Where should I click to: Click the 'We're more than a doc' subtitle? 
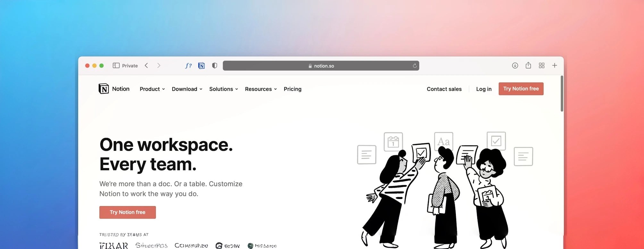pos(171,189)
